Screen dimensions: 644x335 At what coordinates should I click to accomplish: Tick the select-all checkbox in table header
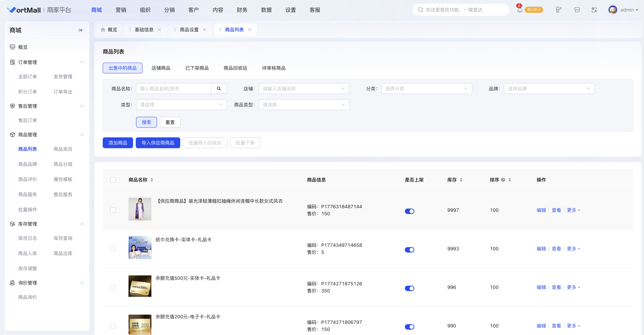(113, 180)
